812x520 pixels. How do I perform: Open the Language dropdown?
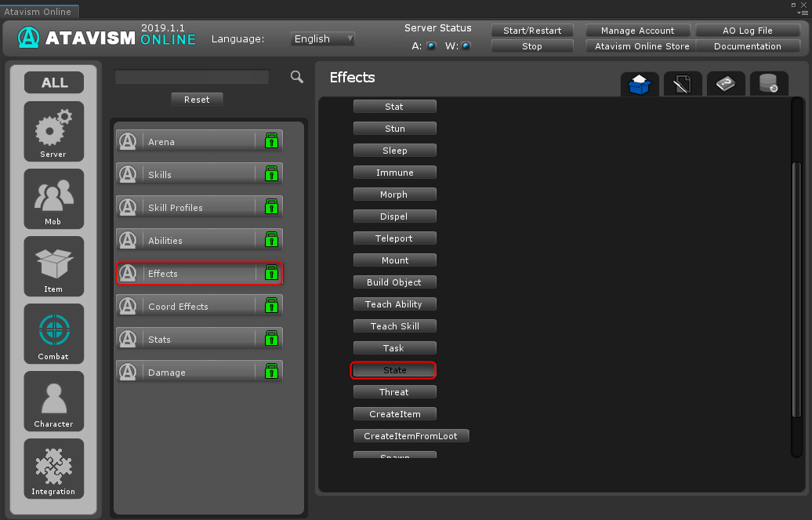point(322,38)
